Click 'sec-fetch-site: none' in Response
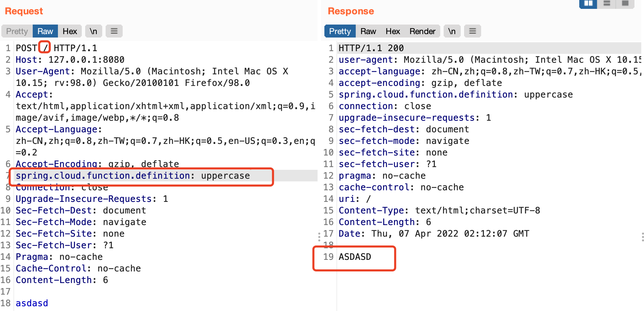The height and width of the screenshot is (311, 644). [x=393, y=152]
